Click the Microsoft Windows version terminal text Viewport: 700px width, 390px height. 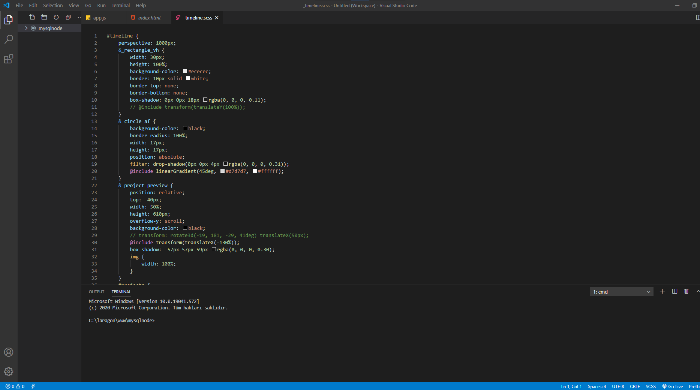tap(144, 301)
